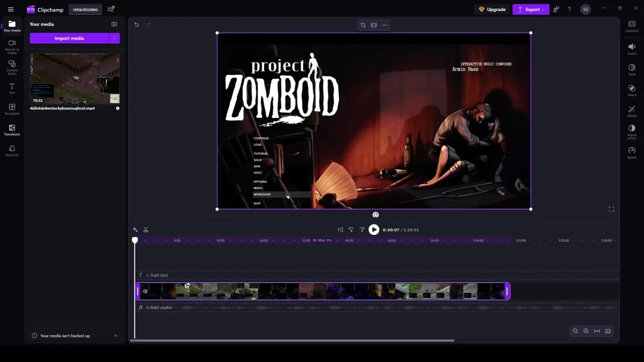Click the clip's right trim handle
Viewport: 644px width, 362px height.
pyautogui.click(x=507, y=291)
